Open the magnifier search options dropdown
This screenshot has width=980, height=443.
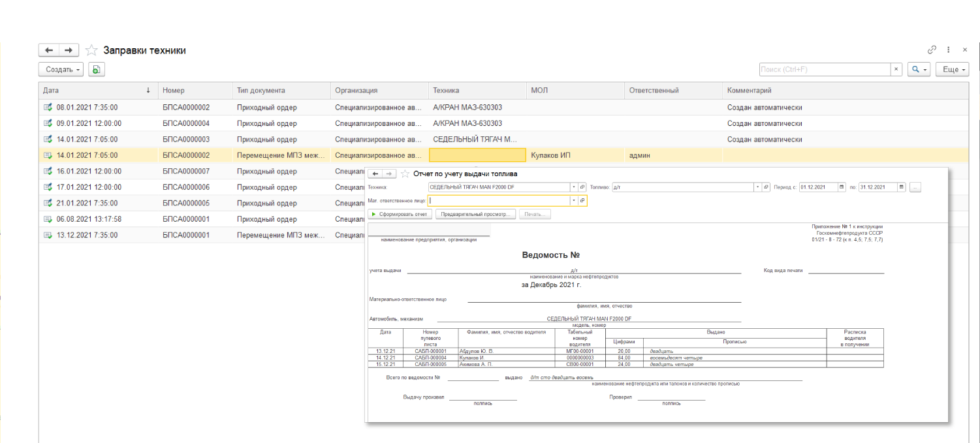point(919,69)
